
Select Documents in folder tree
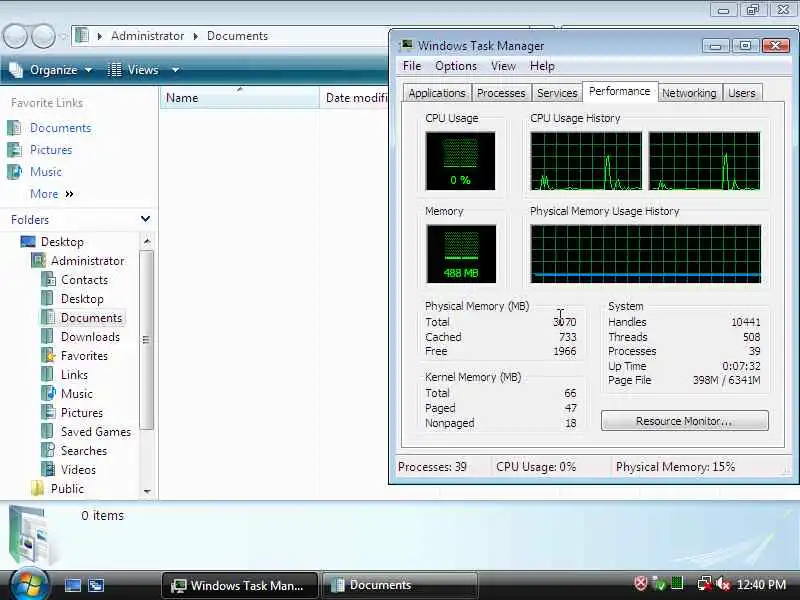tap(91, 317)
